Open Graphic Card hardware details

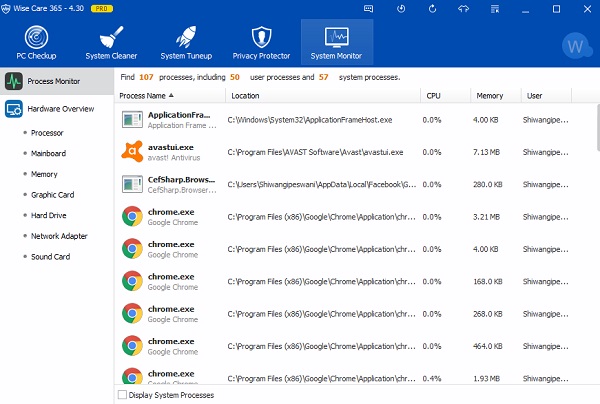point(52,195)
